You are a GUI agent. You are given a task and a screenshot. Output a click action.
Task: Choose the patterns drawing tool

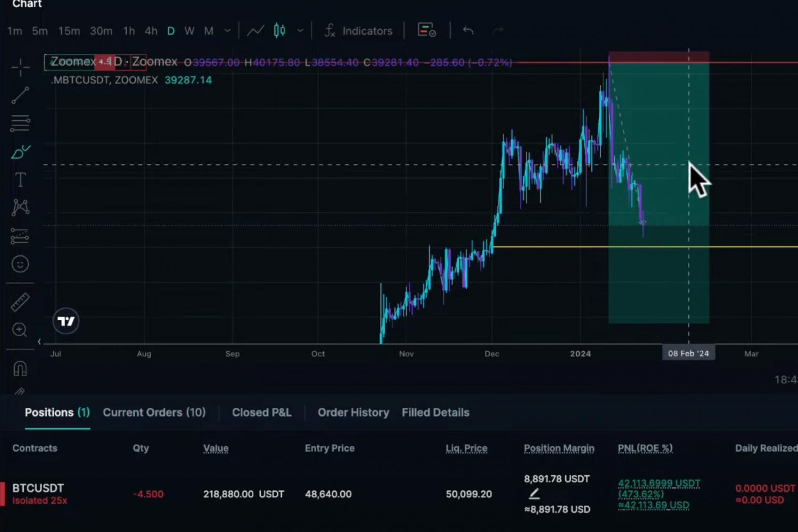(20, 207)
